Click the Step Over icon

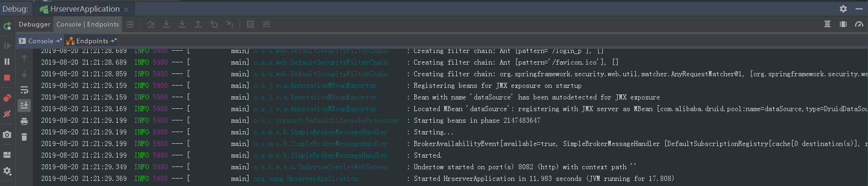click(x=151, y=24)
